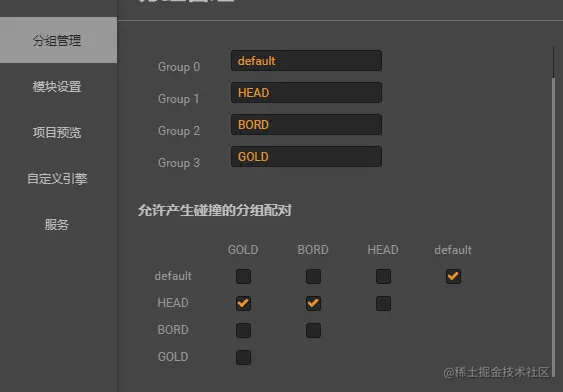Image resolution: width=563 pixels, height=392 pixels.
Task: Click the 'Group 2' label
Action: click(x=179, y=131)
